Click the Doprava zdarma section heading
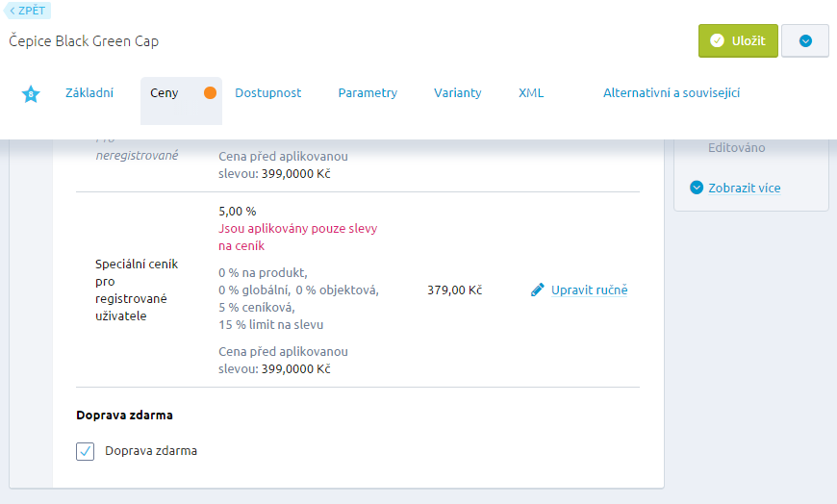Screen dimensions: 837x504 click(x=124, y=415)
